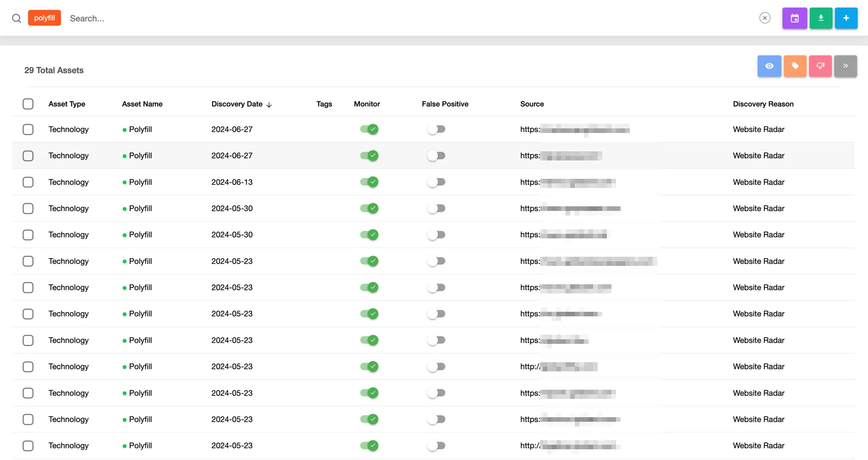
Task: Click the Source column header
Action: point(532,104)
